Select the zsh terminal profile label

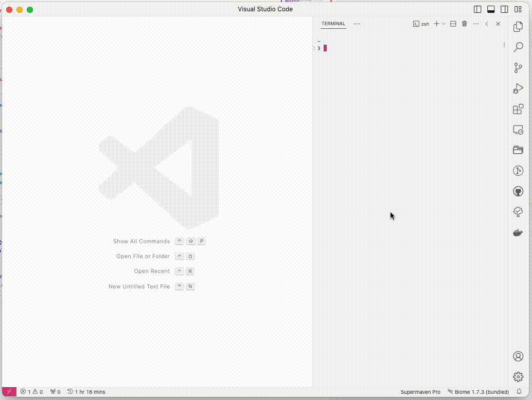point(421,24)
